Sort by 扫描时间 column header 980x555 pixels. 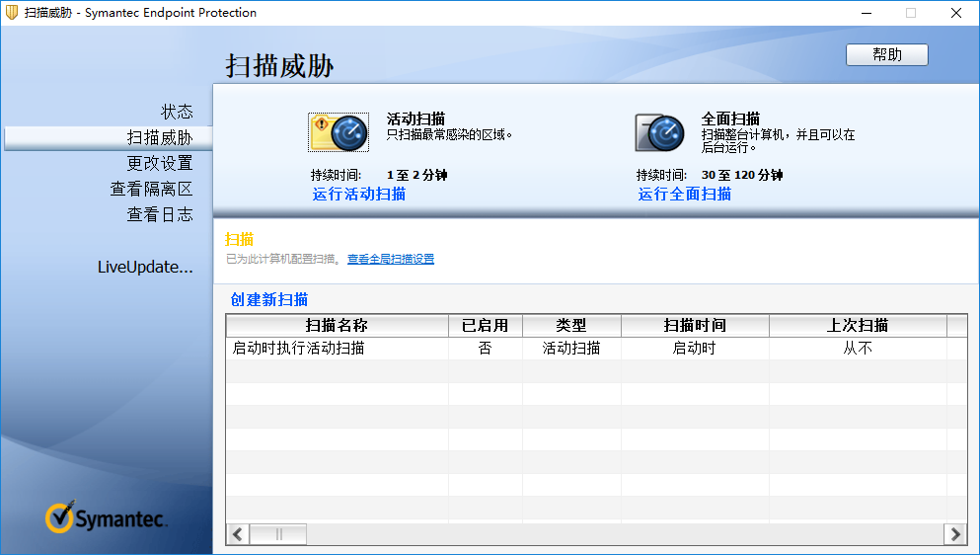(x=695, y=325)
